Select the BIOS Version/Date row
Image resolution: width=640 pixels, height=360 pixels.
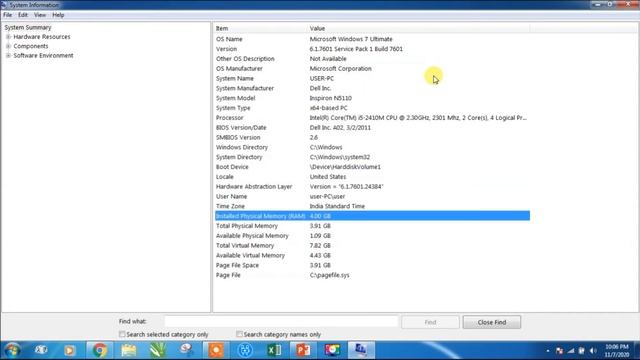(x=372, y=127)
